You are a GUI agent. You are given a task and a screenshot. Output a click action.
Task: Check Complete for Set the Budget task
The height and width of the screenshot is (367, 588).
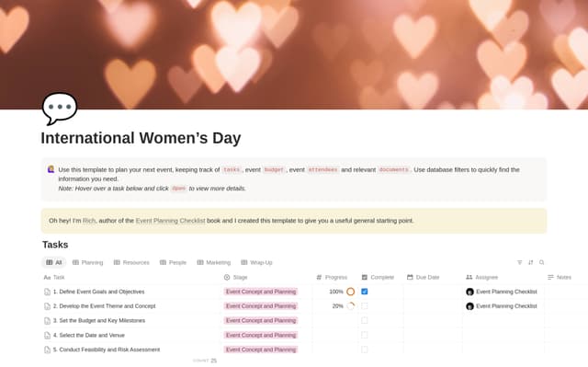365,320
